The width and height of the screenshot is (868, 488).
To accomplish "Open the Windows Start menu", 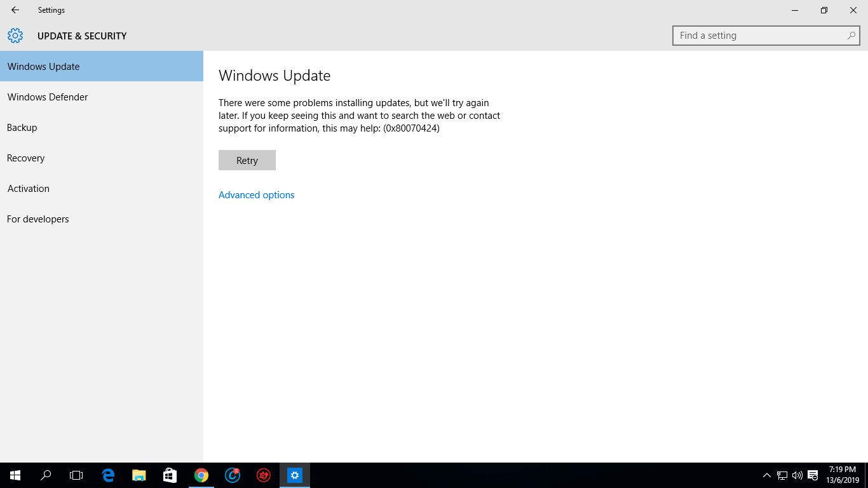I will (x=15, y=475).
